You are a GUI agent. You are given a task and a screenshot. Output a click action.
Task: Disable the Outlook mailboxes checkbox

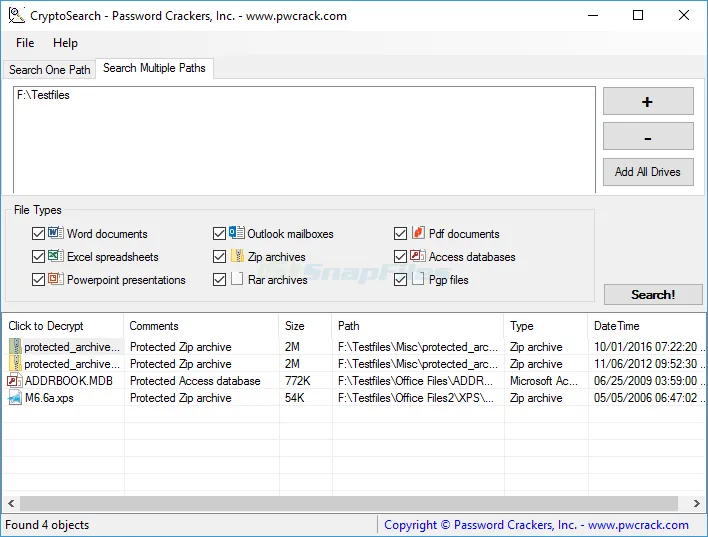pos(219,233)
